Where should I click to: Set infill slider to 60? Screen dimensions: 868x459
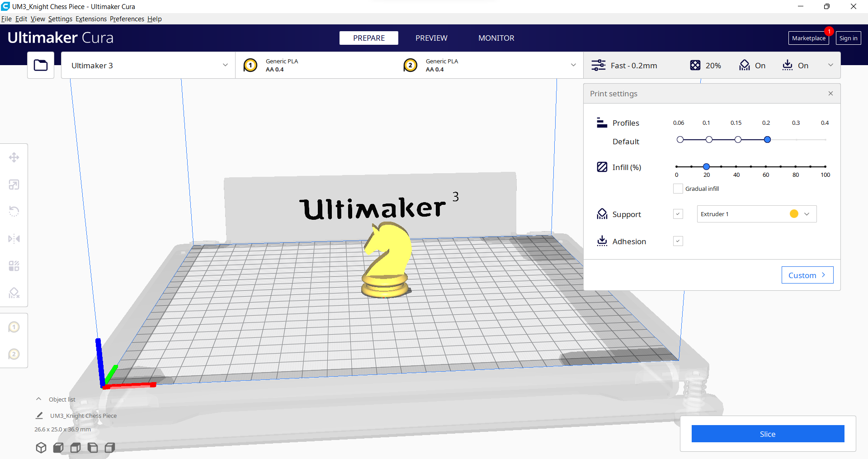(766, 166)
